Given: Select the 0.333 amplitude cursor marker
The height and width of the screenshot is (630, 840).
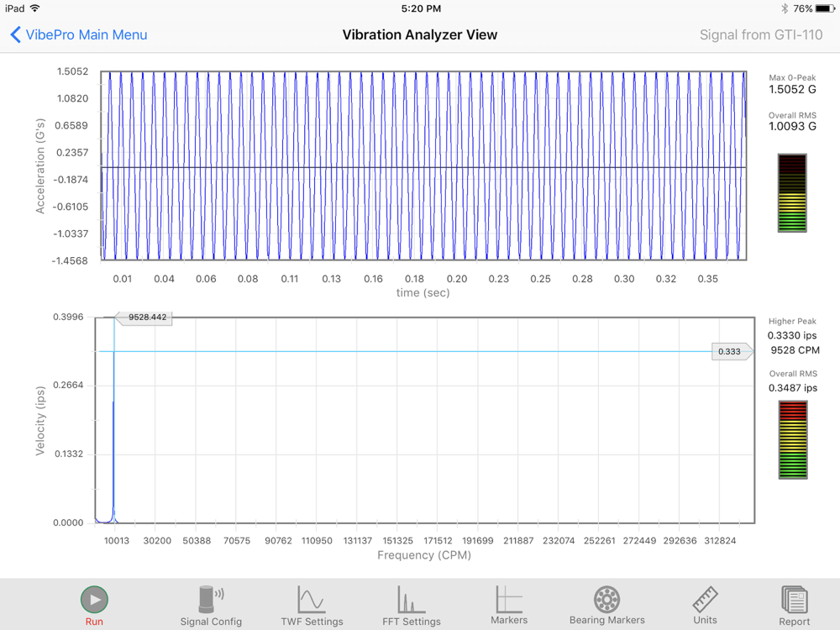Looking at the screenshot, I should pyautogui.click(x=732, y=351).
